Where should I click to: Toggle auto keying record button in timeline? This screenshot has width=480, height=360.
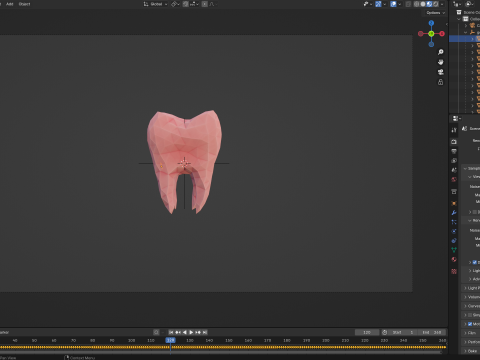point(156,332)
